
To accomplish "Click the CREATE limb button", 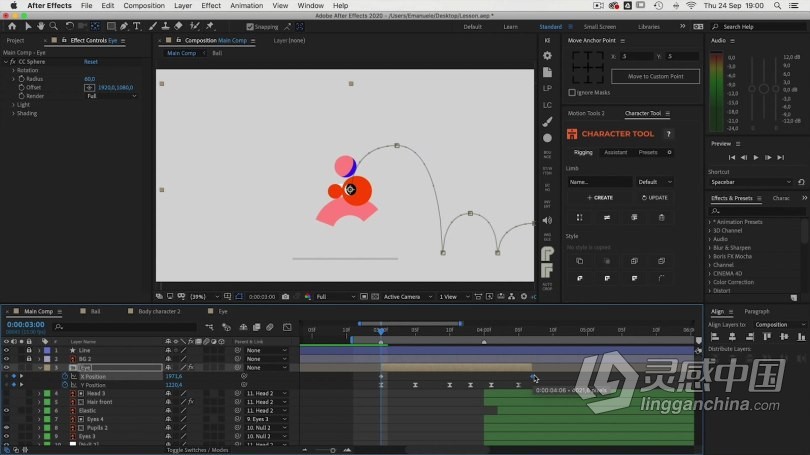I will click(600, 198).
